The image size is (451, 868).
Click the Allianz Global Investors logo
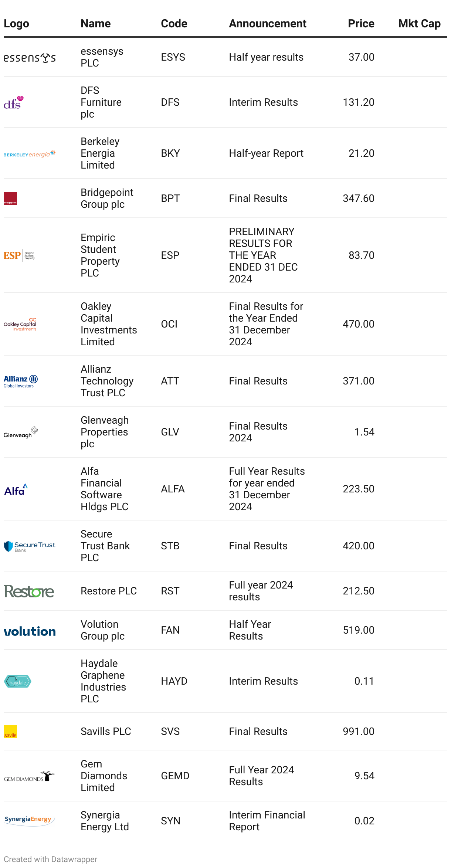[21, 381]
